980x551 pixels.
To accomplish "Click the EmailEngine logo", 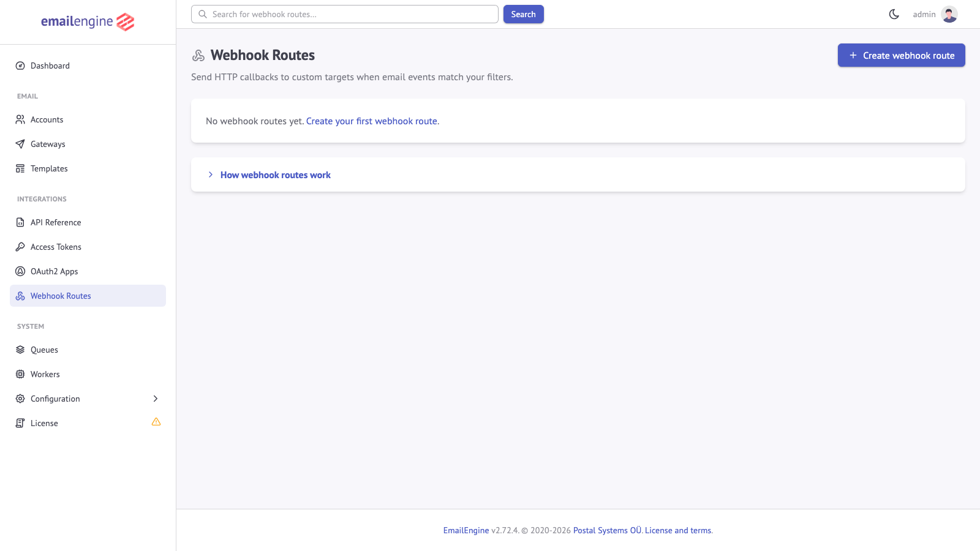I will coord(88,22).
